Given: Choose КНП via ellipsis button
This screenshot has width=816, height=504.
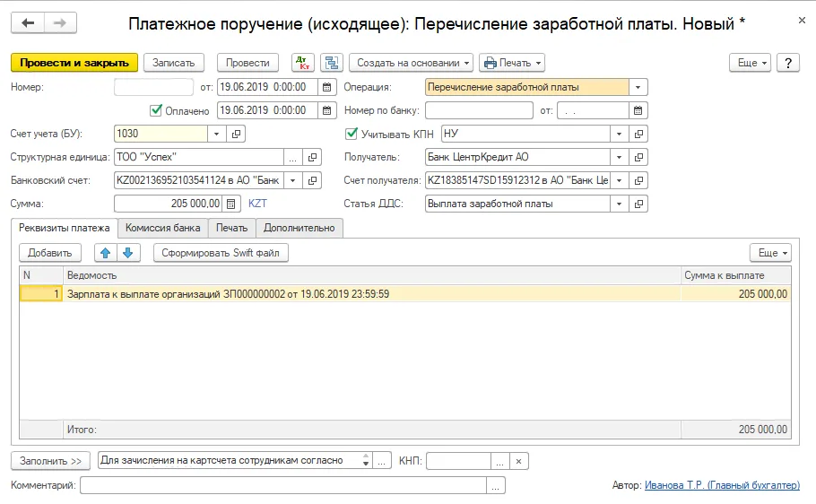Looking at the screenshot, I should coord(499,461).
